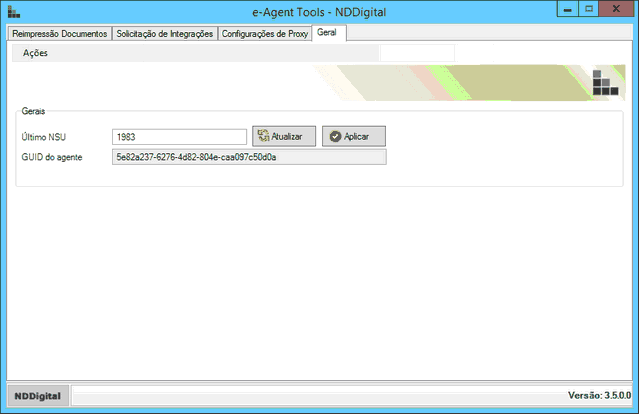Click the Último NSU input field
The image size is (639, 414).
coord(179,137)
